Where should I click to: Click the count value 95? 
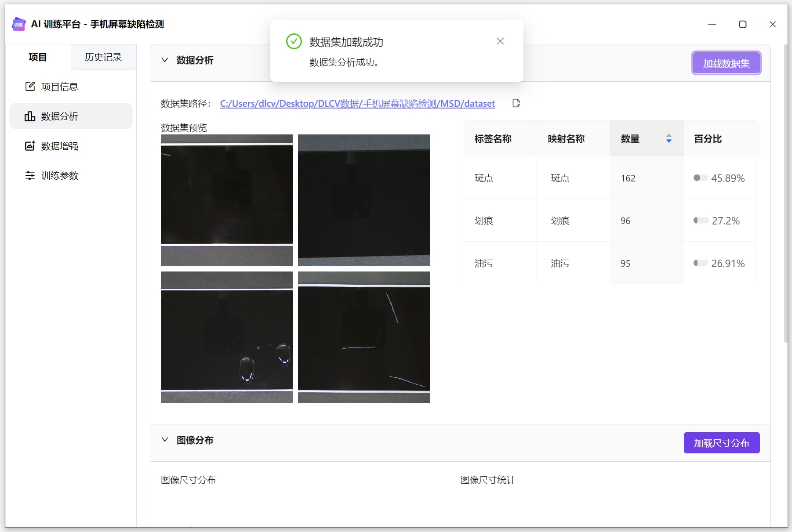pyautogui.click(x=625, y=263)
